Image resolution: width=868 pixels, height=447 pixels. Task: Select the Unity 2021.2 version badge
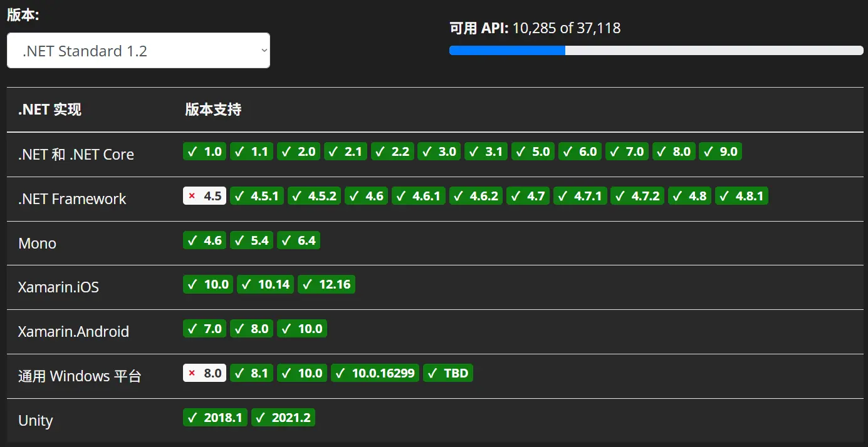tap(283, 418)
